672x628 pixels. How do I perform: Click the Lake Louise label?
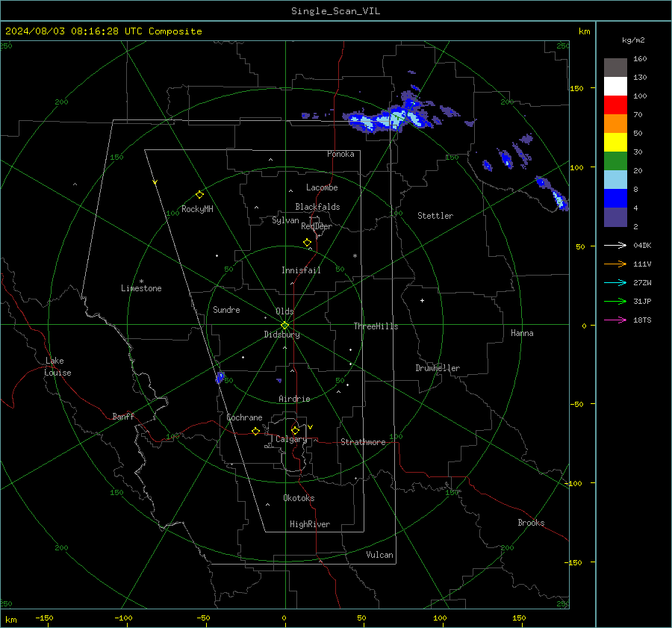tap(57, 367)
